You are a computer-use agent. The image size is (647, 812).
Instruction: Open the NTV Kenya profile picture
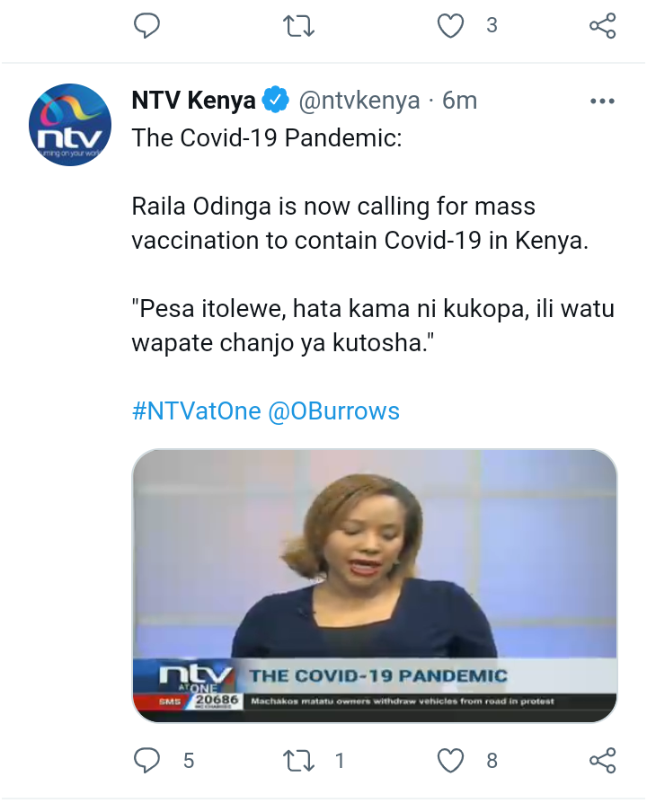click(70, 125)
